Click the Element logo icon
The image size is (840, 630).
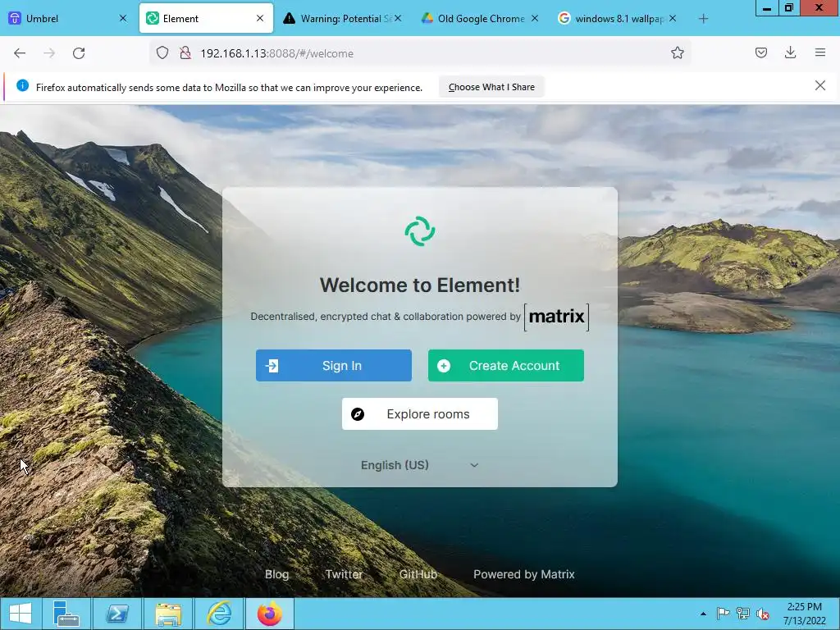[x=420, y=231]
